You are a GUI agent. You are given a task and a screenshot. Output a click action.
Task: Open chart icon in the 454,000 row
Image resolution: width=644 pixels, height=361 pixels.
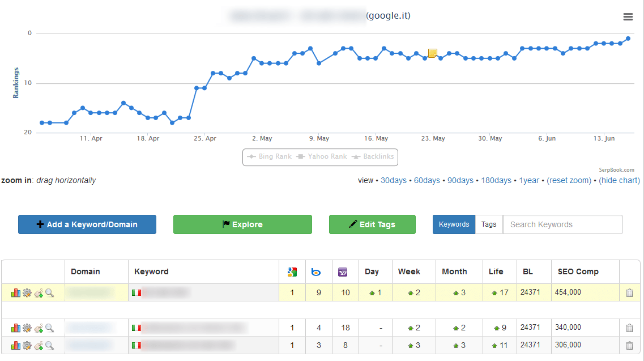[16, 293]
